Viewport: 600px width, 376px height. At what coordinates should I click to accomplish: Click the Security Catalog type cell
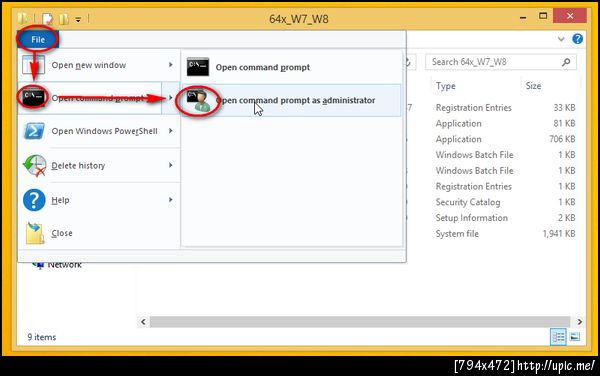pyautogui.click(x=468, y=202)
